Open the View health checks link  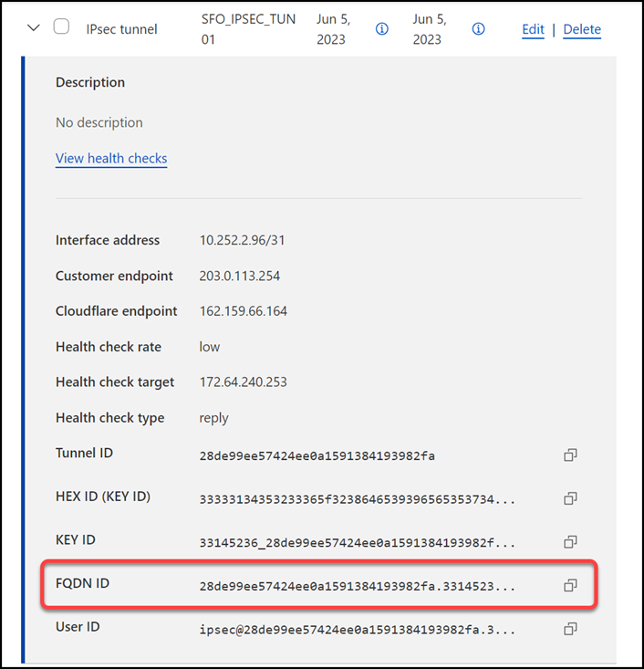point(111,158)
